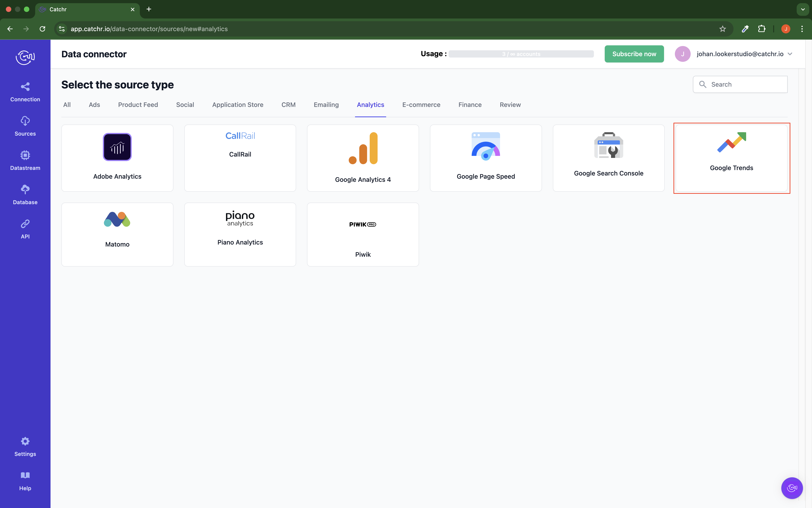The width and height of the screenshot is (812, 508).
Task: Open the Catchr logo home link
Action: click(25, 58)
